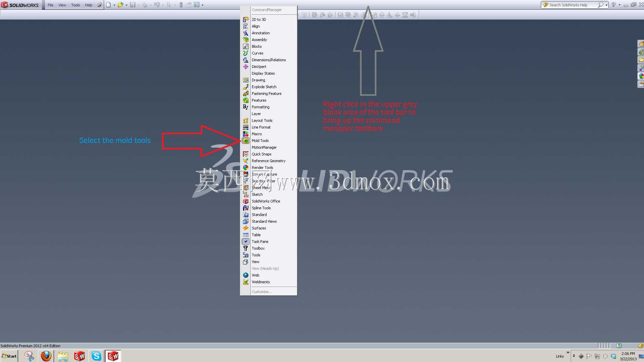Show hidden system tray icons
Screen dimensions: 644x362
coord(574,356)
